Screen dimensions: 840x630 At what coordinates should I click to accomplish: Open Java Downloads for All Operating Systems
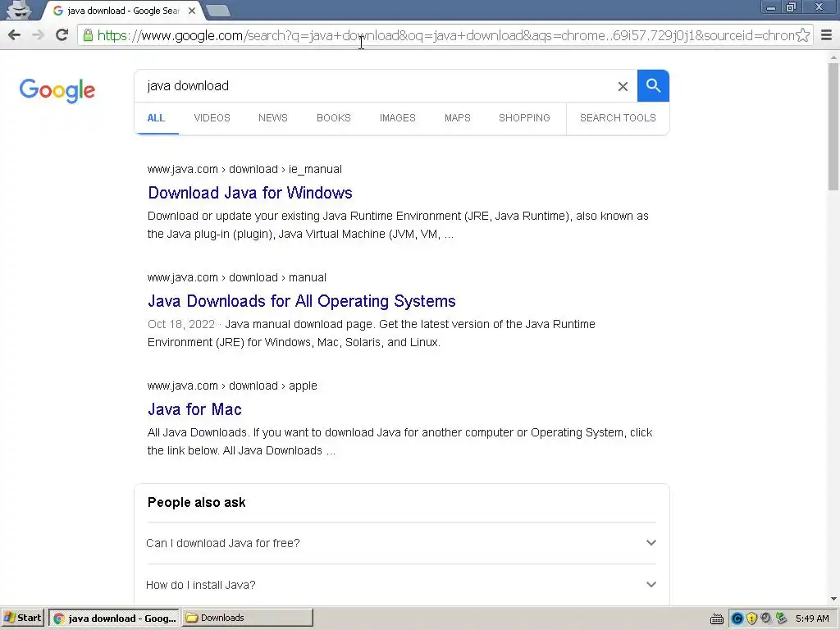pyautogui.click(x=302, y=301)
